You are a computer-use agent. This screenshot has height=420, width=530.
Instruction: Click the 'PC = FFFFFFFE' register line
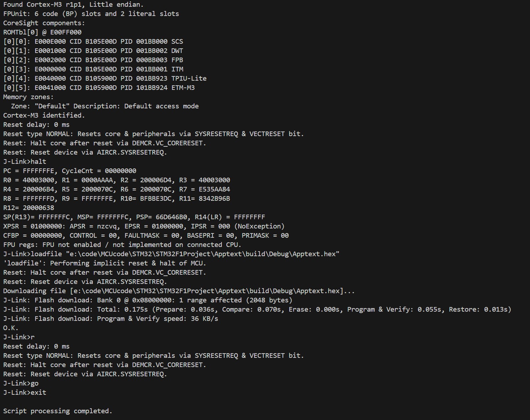[x=70, y=171]
